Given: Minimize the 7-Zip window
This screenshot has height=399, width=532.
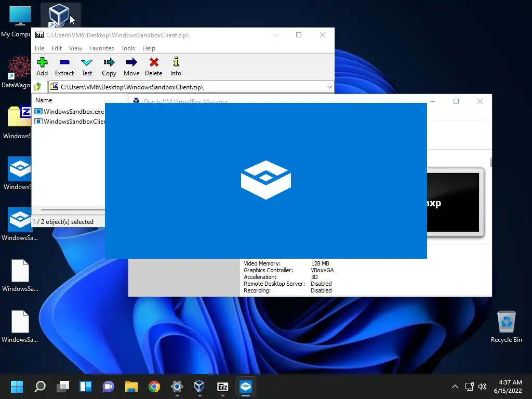Looking at the screenshot, I should click(275, 35).
